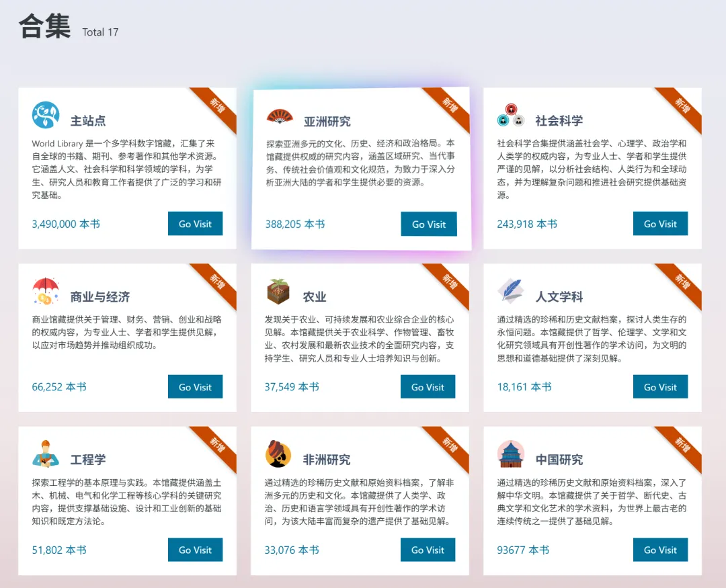The height and width of the screenshot is (588, 726).
Task: Click the 新增 ribbon on 非洲研究 card
Action: (448, 446)
